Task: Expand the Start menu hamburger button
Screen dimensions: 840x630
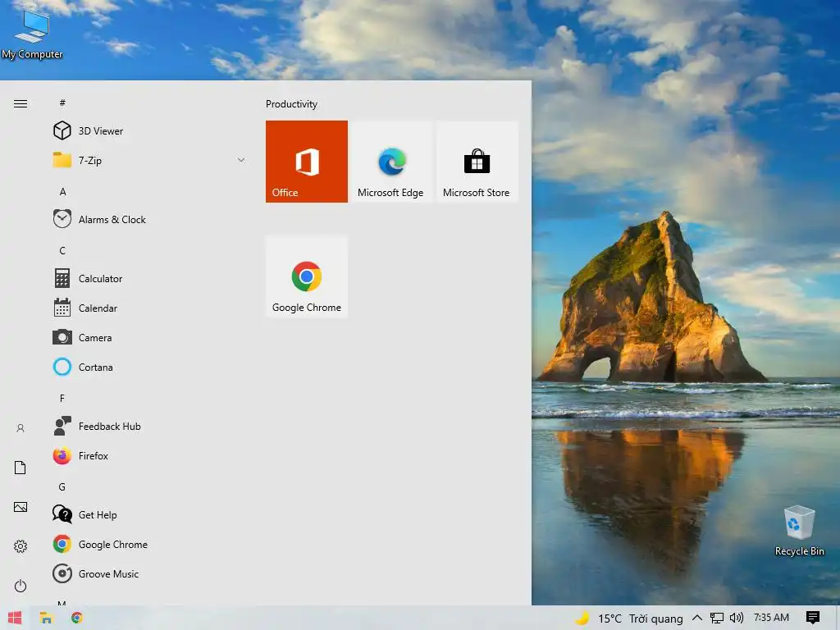Action: click(21, 103)
